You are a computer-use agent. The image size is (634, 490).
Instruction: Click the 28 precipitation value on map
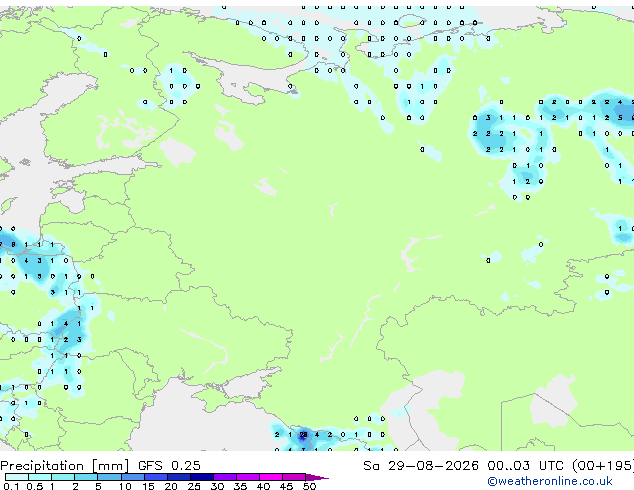tap(303, 435)
